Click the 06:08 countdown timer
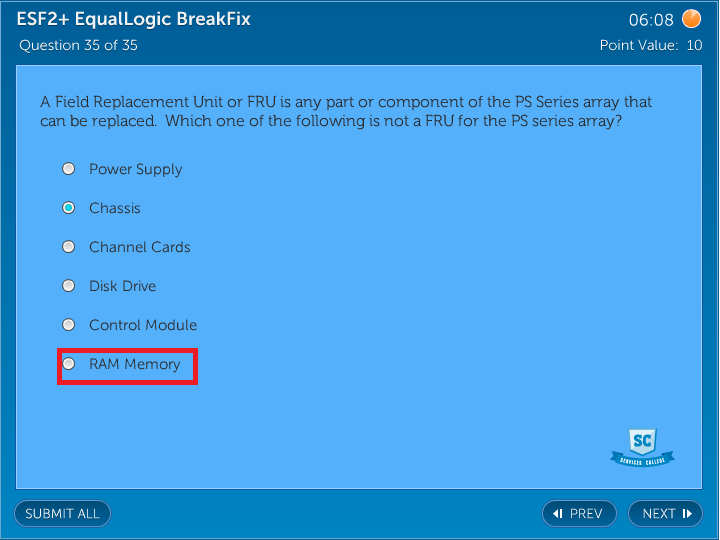Viewport: 720px width, 540px height. (651, 20)
